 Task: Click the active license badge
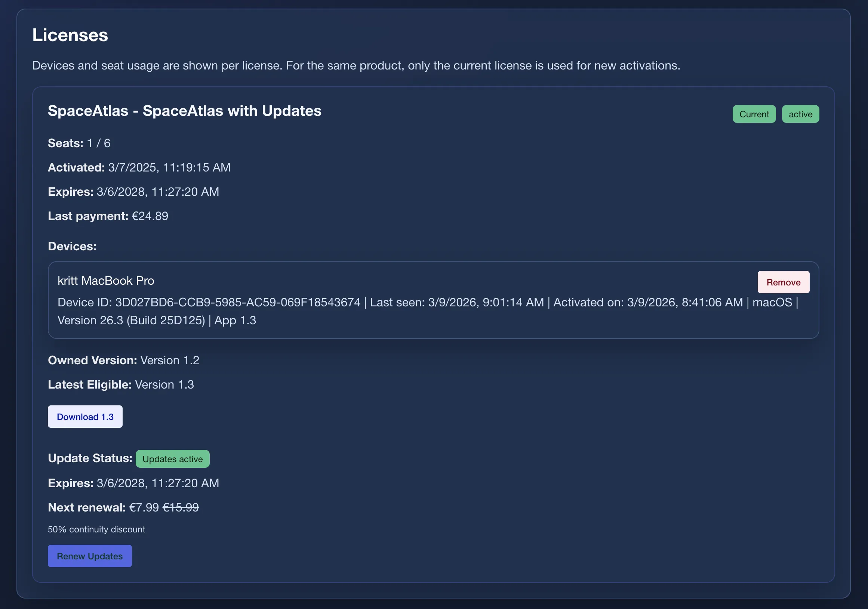tap(800, 114)
